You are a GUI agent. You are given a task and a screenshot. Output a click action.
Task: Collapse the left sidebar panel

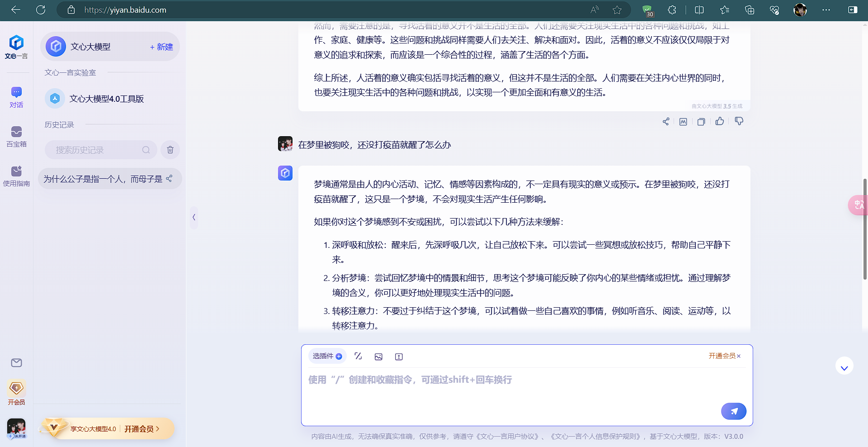coord(194,217)
